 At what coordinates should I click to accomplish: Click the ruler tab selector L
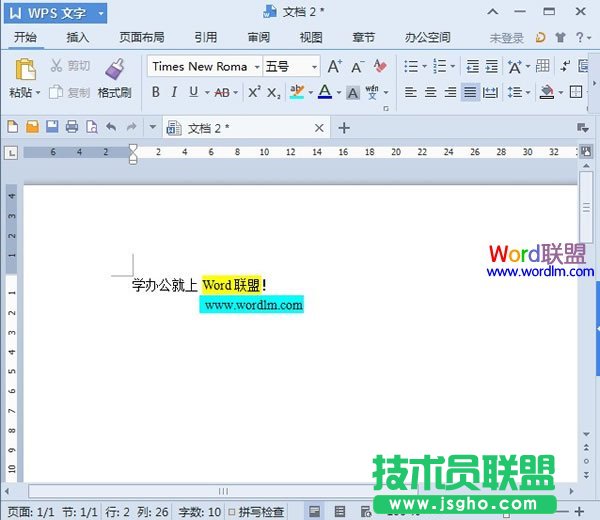click(11, 153)
